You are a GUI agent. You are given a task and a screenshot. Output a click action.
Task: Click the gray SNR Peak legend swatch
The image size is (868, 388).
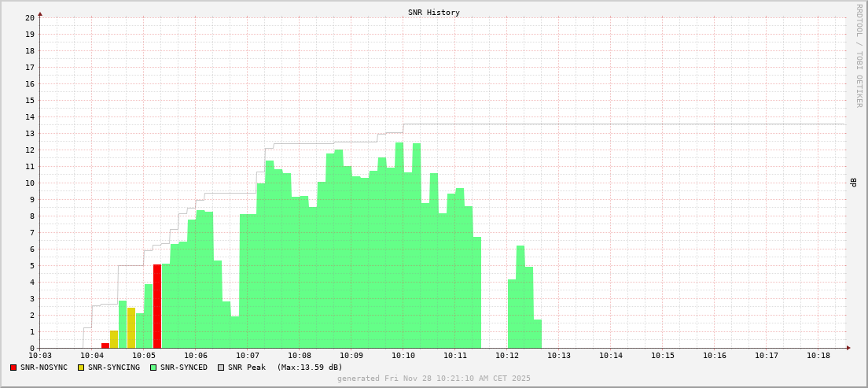(x=221, y=368)
